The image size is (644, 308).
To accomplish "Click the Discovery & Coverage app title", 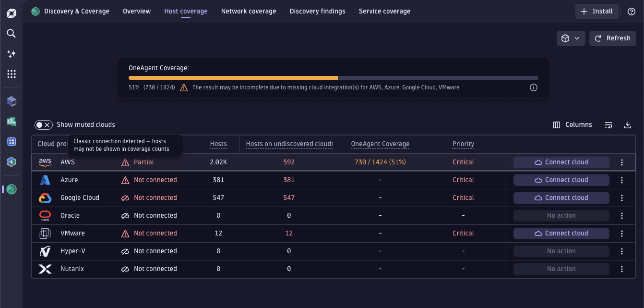I will coord(77,11).
